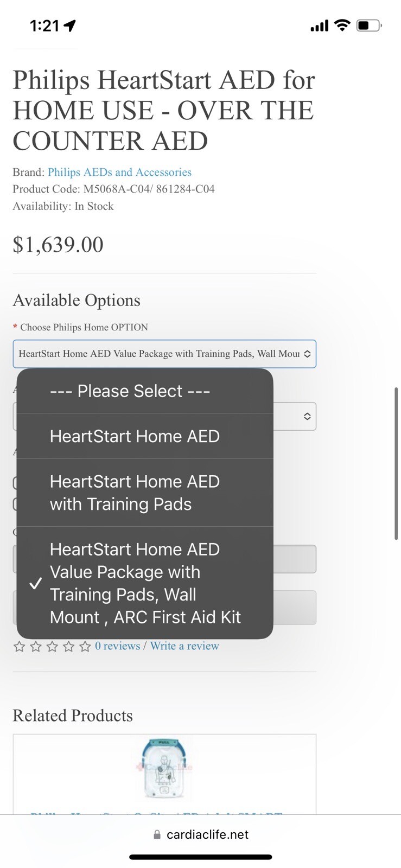Open the Choose Philips Home OPTION dropdown
The image size is (401, 868).
click(x=164, y=354)
